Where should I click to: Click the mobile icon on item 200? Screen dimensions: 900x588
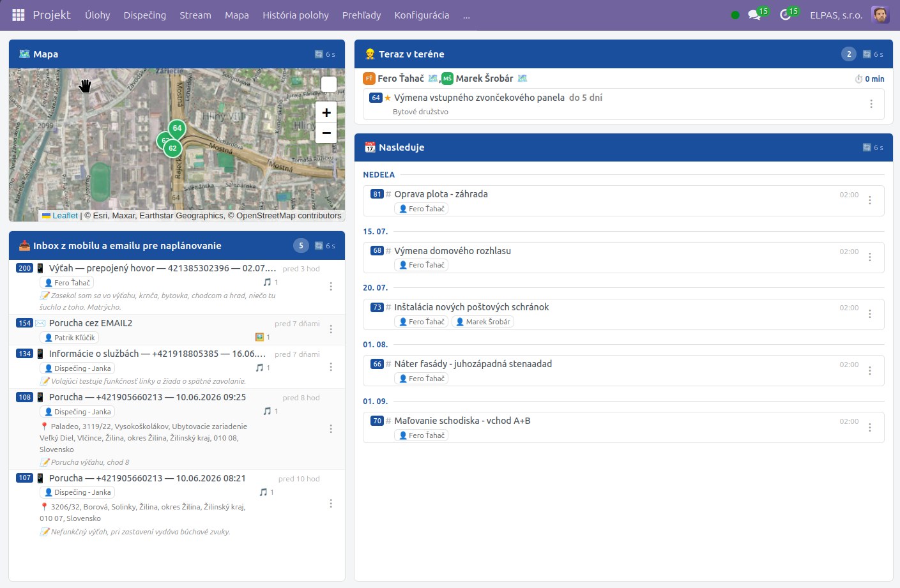pos(40,268)
